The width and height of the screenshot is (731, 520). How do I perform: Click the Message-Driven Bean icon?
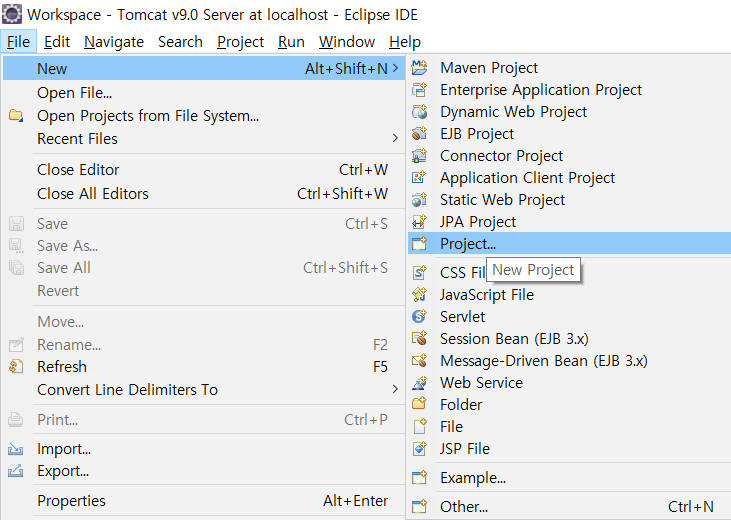pyautogui.click(x=419, y=361)
